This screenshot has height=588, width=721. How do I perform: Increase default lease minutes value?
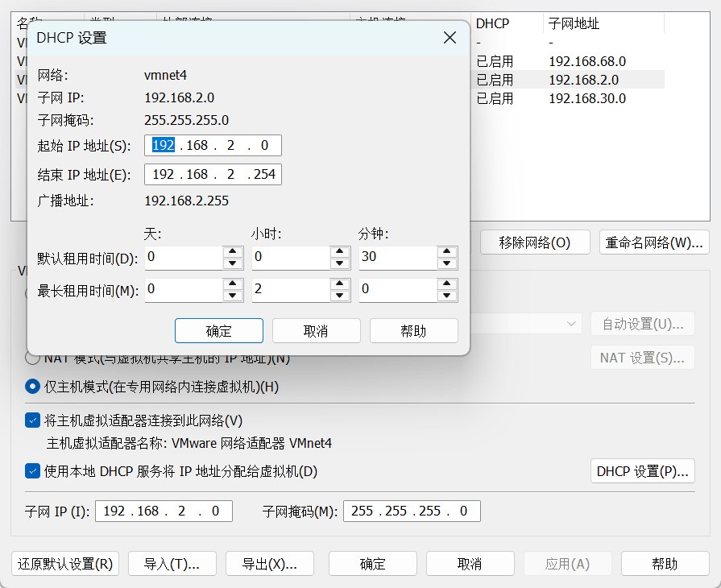446,252
